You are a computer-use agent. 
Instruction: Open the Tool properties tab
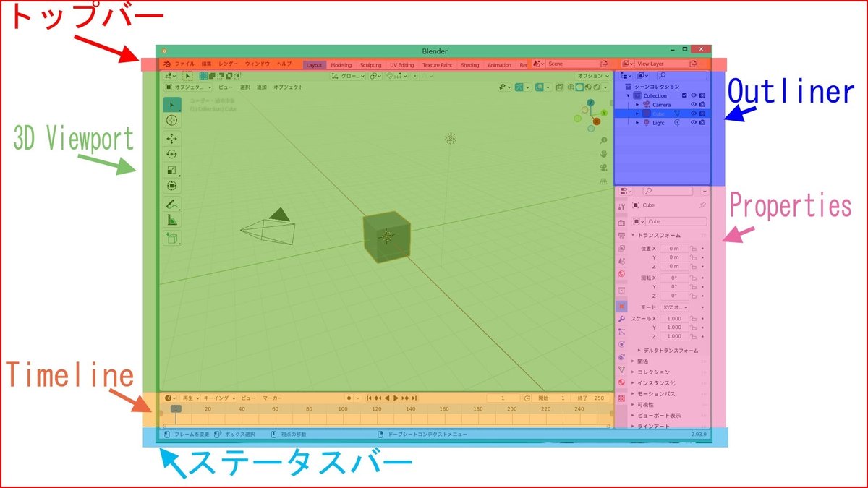621,207
